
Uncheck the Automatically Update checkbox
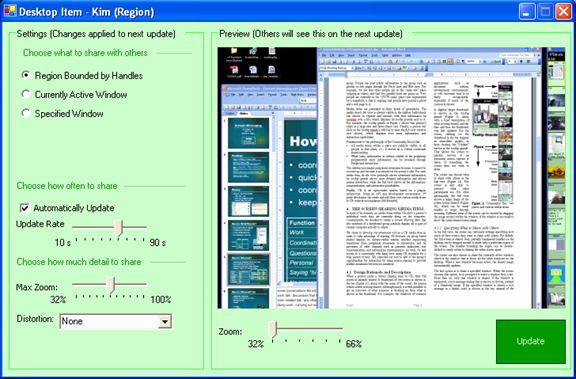pos(25,208)
